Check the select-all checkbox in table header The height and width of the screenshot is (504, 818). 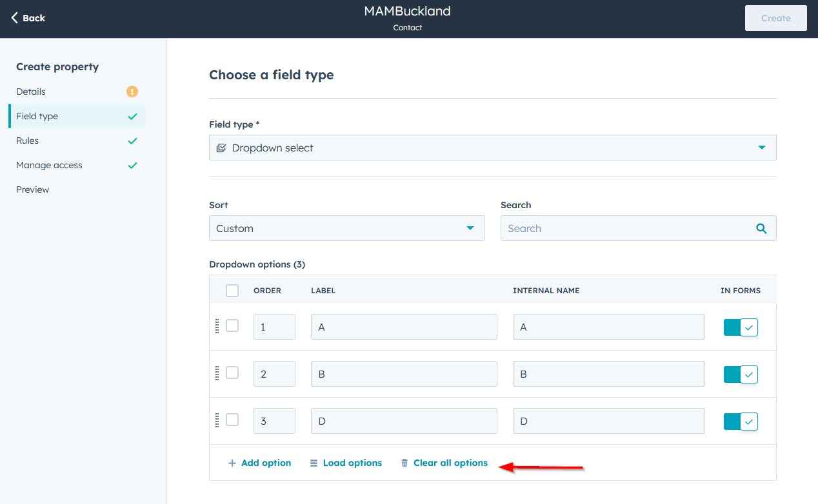[x=232, y=291]
